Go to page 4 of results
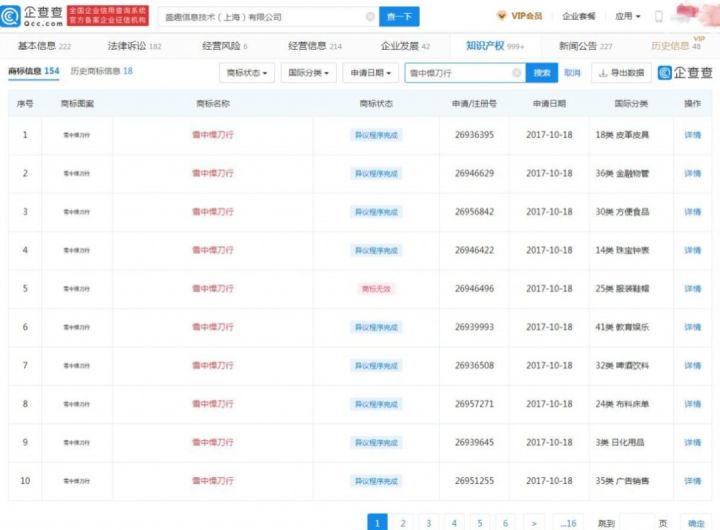 (x=454, y=523)
